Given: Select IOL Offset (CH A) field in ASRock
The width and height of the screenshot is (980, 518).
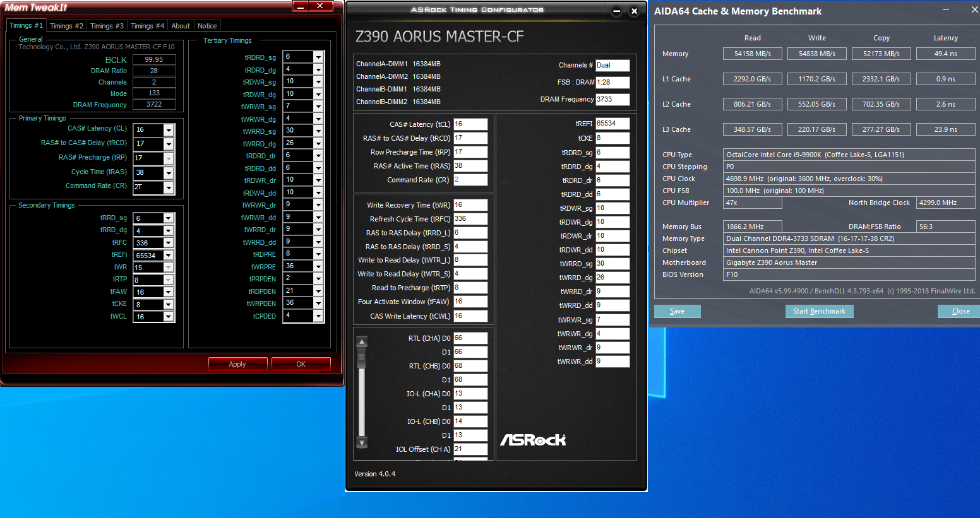Looking at the screenshot, I should click(470, 449).
